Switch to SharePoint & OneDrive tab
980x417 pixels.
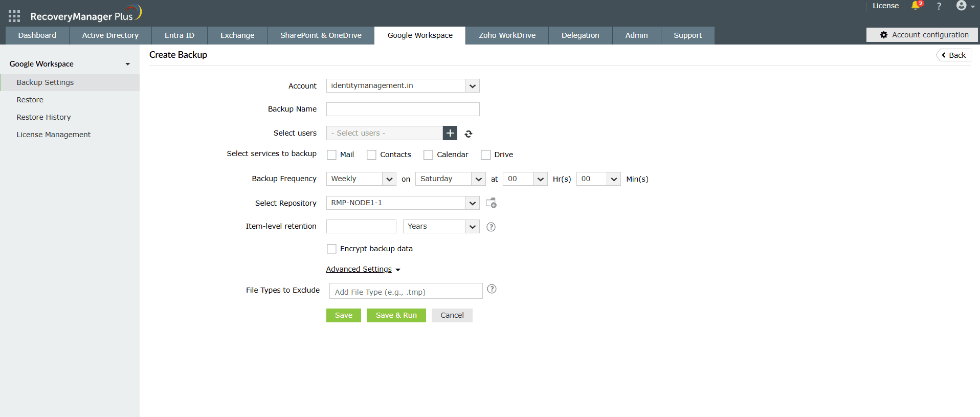click(x=321, y=35)
